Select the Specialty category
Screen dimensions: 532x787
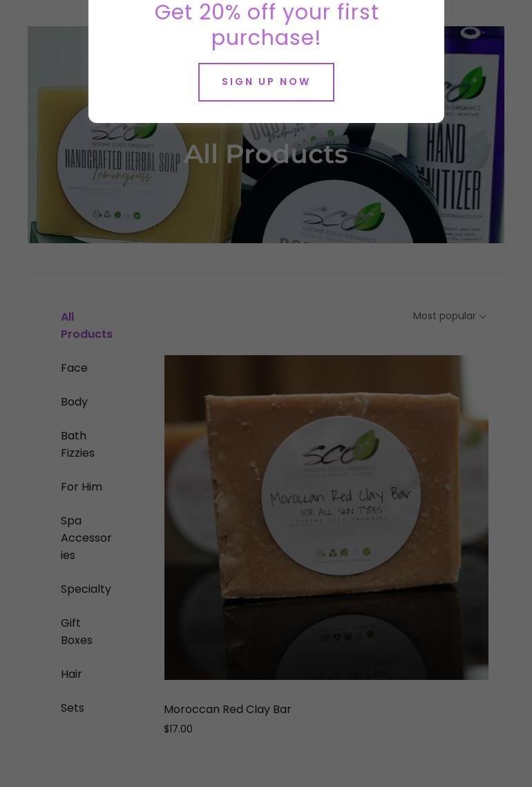pyautogui.click(x=86, y=589)
